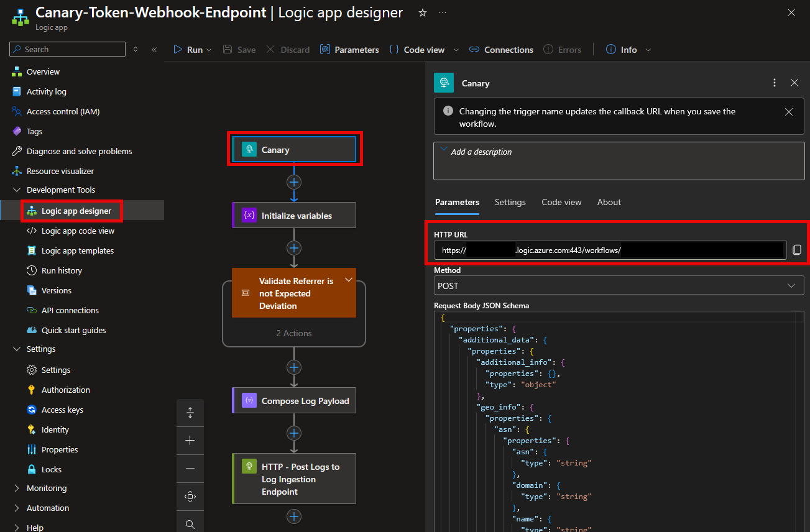The image size is (810, 532).
Task: Zoom out on the designer canvas
Action: [190, 469]
